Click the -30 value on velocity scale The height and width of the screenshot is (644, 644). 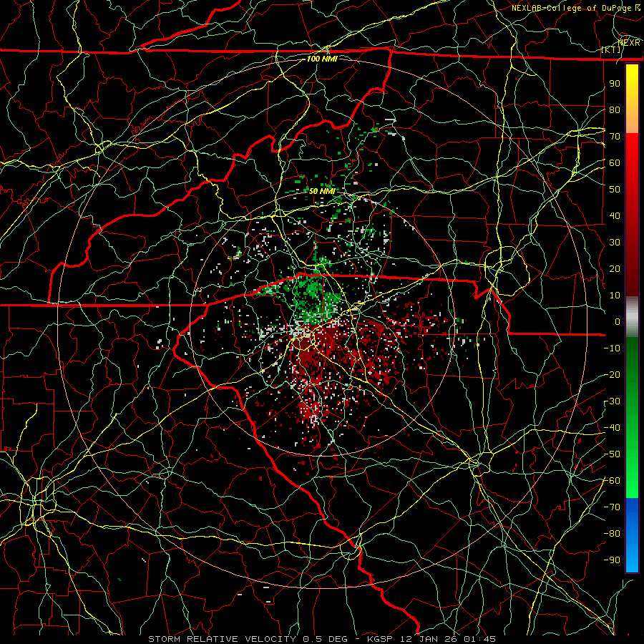coord(612,401)
